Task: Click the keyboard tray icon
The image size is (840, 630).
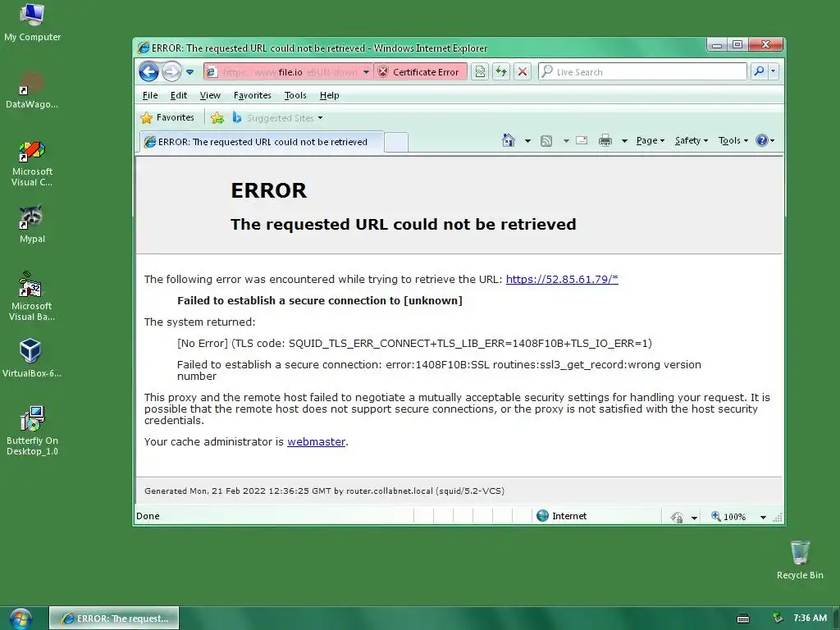Action: pyautogui.click(x=743, y=619)
